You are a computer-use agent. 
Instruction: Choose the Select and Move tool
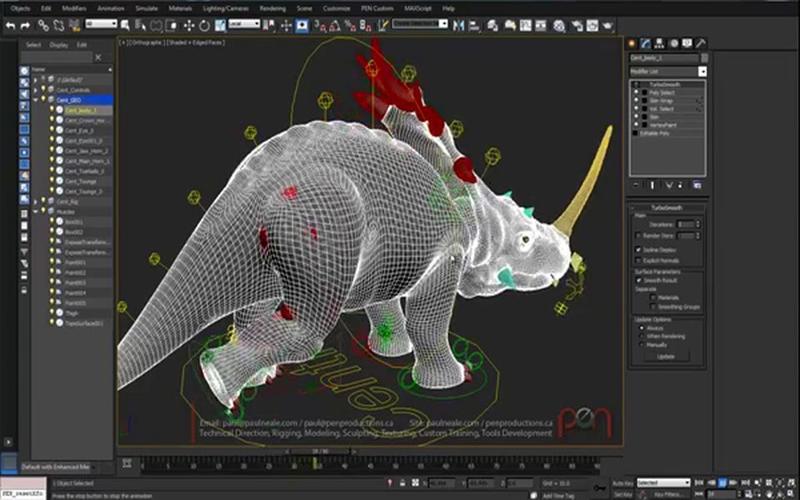[189, 26]
